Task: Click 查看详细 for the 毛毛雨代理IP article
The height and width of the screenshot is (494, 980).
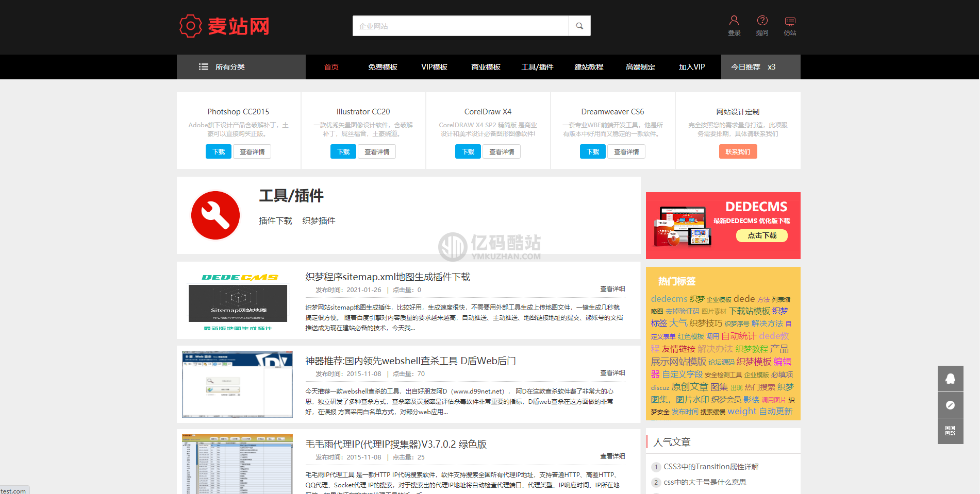Action: tap(612, 456)
